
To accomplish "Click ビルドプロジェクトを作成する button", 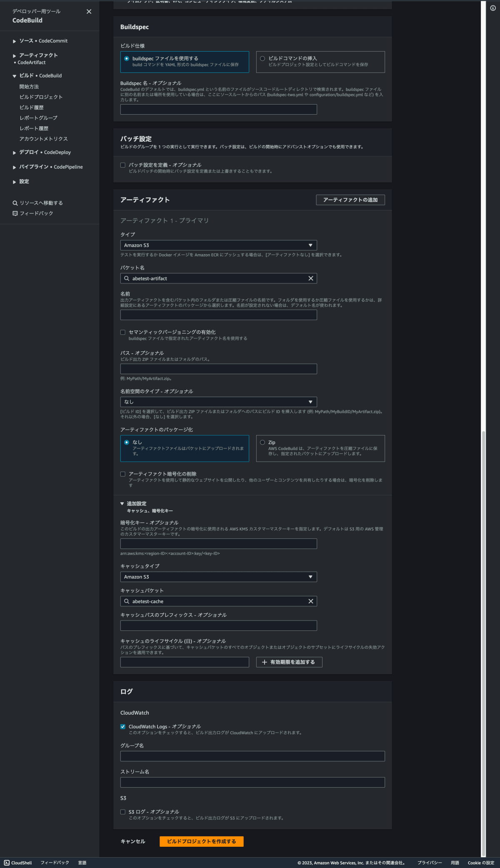I will pyautogui.click(x=202, y=841).
